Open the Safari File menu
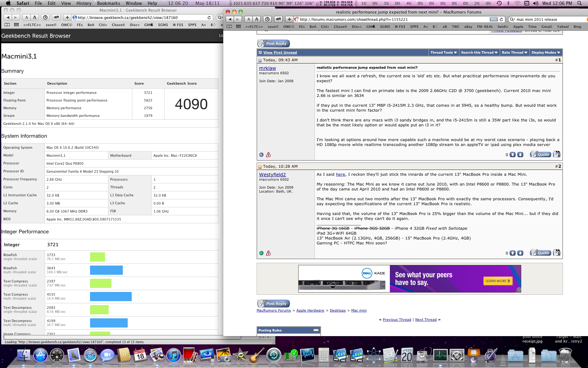The width and height of the screenshot is (588, 368). pyautogui.click(x=39, y=3)
